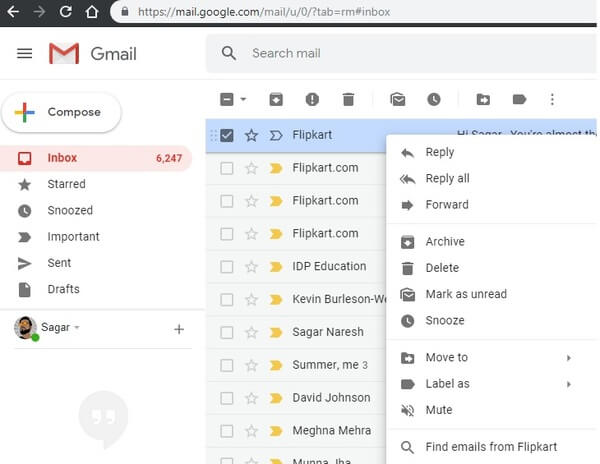
Task: Choose Mute from the context menu
Action: 492,410
